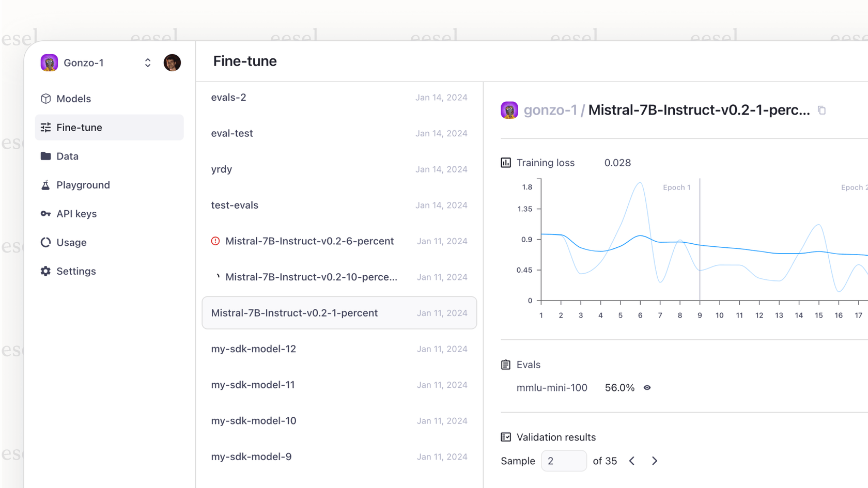868x488 pixels.
Task: Go to previous validation sample
Action: 631,461
